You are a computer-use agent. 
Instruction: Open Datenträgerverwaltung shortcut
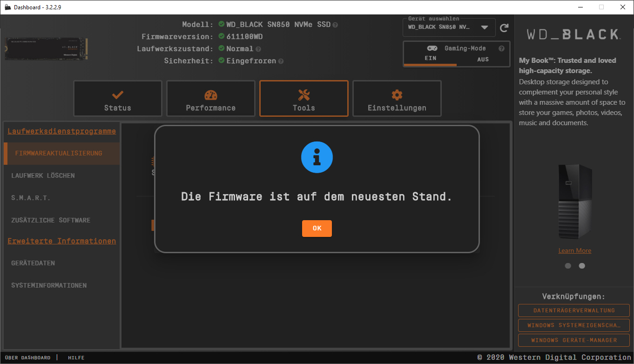pyautogui.click(x=574, y=310)
